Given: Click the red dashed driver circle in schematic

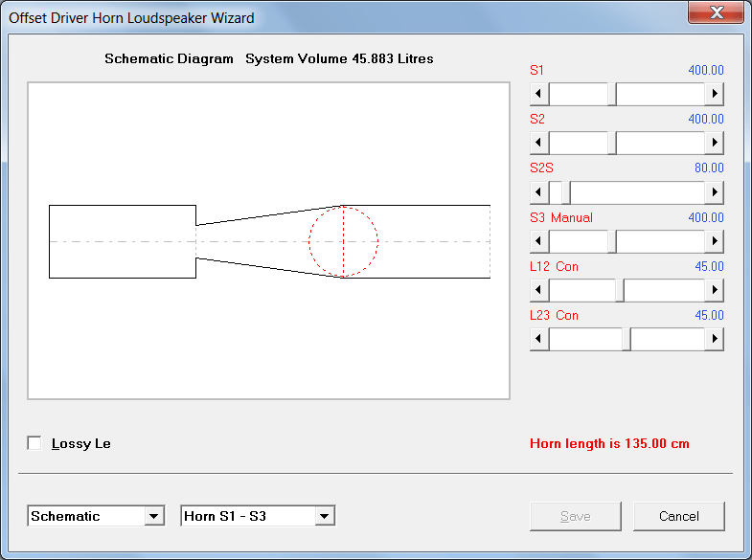Looking at the screenshot, I should 343,241.
